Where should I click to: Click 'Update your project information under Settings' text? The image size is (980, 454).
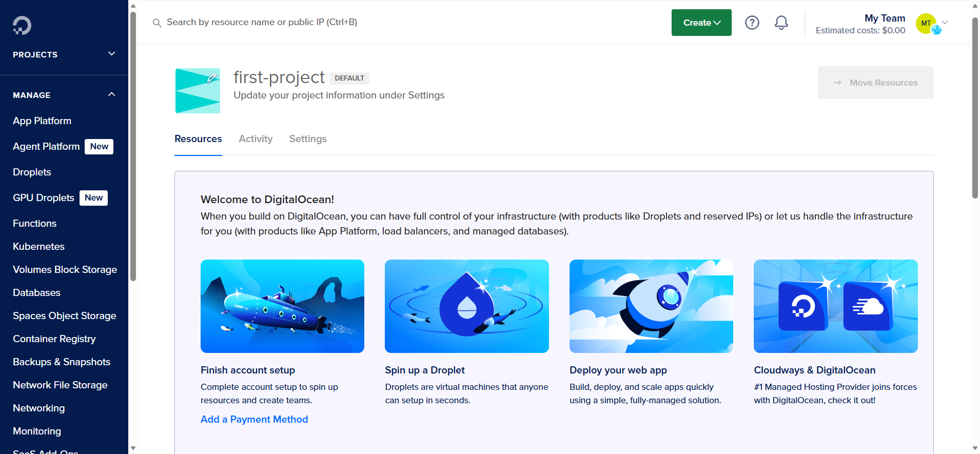point(339,95)
